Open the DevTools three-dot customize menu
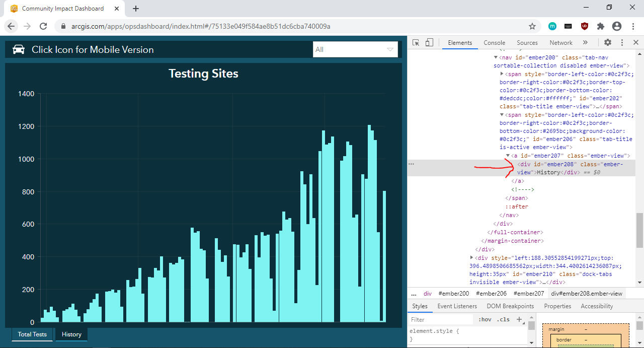The height and width of the screenshot is (348, 644). pyautogui.click(x=622, y=42)
